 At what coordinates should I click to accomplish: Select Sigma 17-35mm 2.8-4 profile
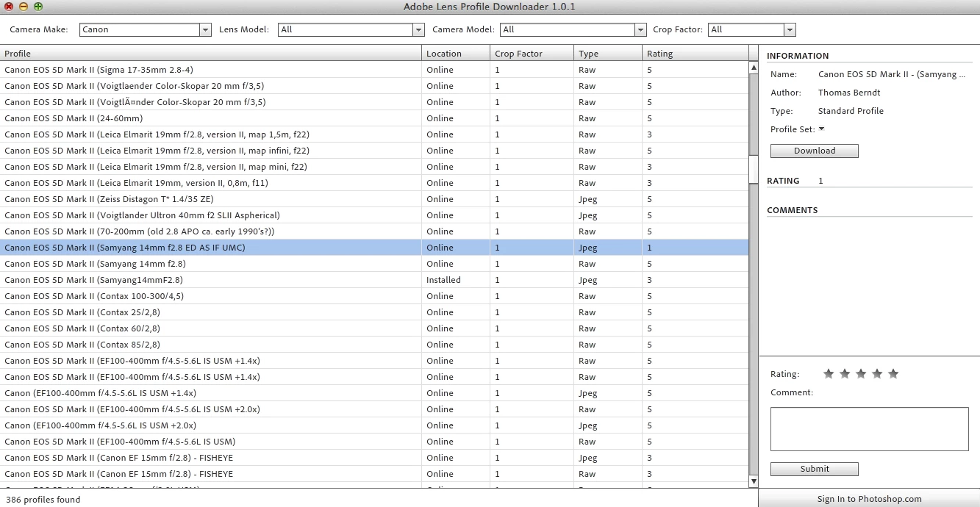[374, 70]
